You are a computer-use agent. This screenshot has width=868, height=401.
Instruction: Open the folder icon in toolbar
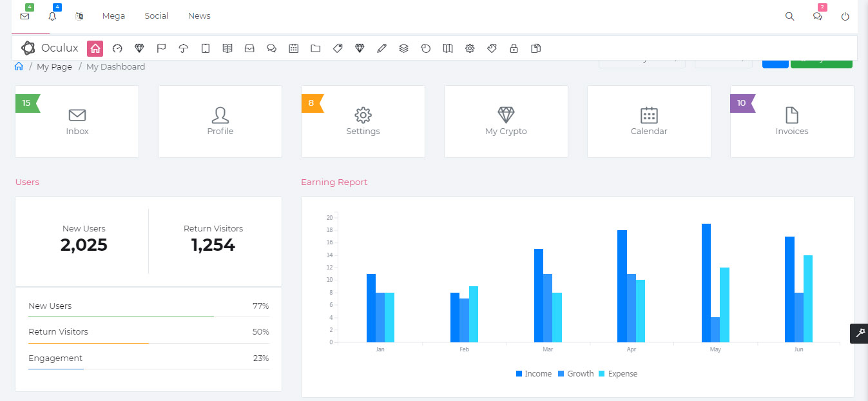[x=315, y=48]
